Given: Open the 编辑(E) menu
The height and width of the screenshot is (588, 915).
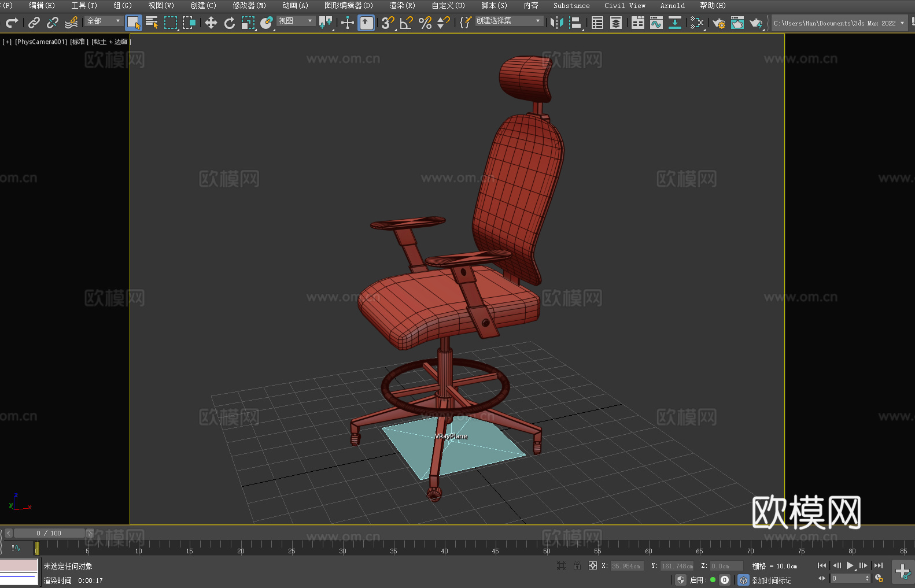Looking at the screenshot, I should click(42, 5).
